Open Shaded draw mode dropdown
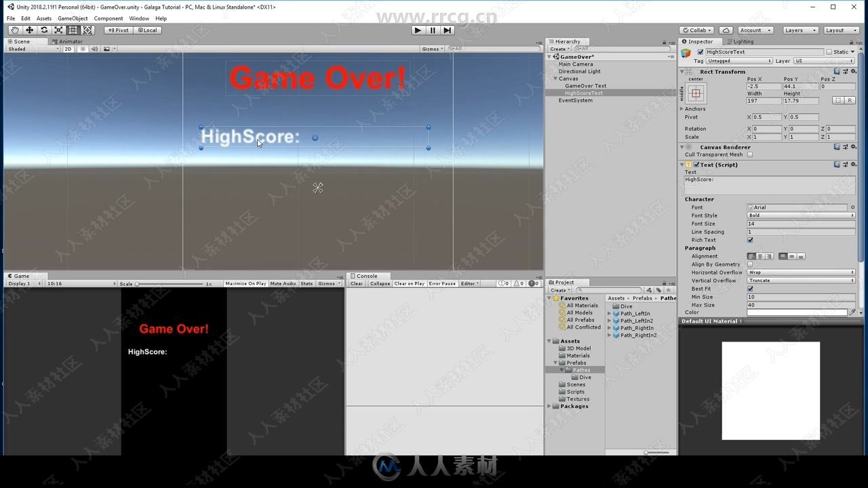 tap(33, 49)
